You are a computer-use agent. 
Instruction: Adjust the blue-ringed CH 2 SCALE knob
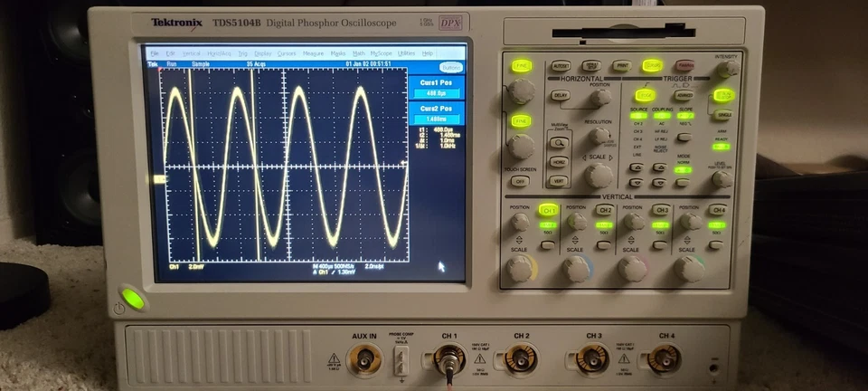tap(576, 269)
